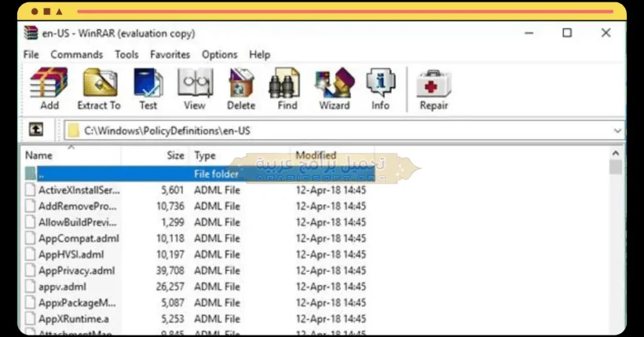The width and height of the screenshot is (644, 337).
Task: Select file AppxPackageM...
Action: [x=77, y=302]
